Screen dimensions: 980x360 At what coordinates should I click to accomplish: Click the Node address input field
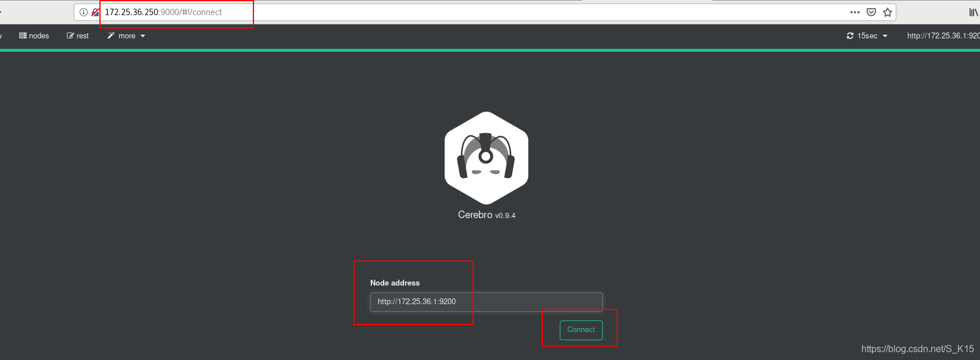click(486, 302)
